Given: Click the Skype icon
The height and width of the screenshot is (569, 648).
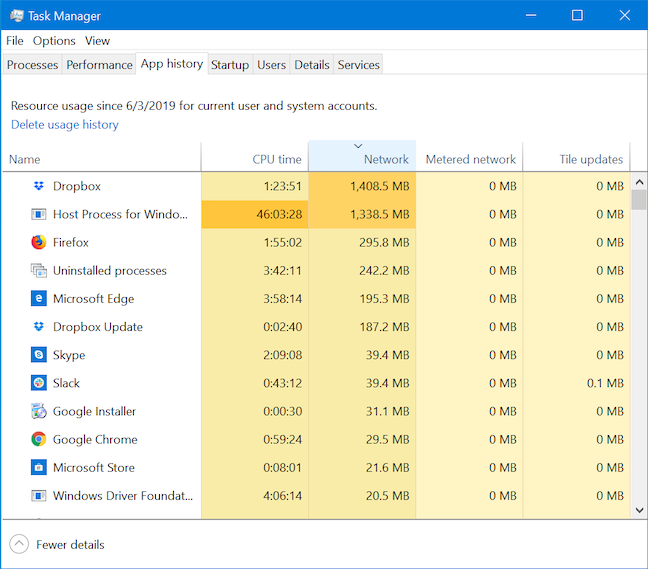Looking at the screenshot, I should point(38,355).
